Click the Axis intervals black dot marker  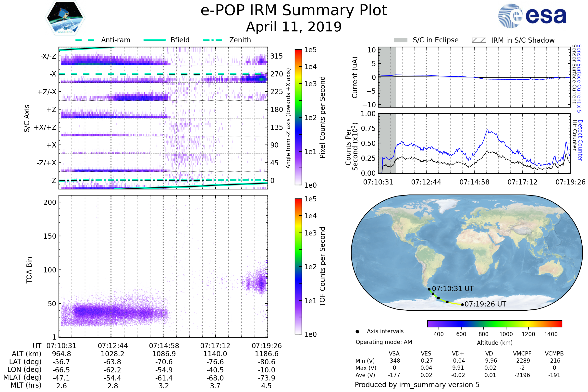coord(357,331)
